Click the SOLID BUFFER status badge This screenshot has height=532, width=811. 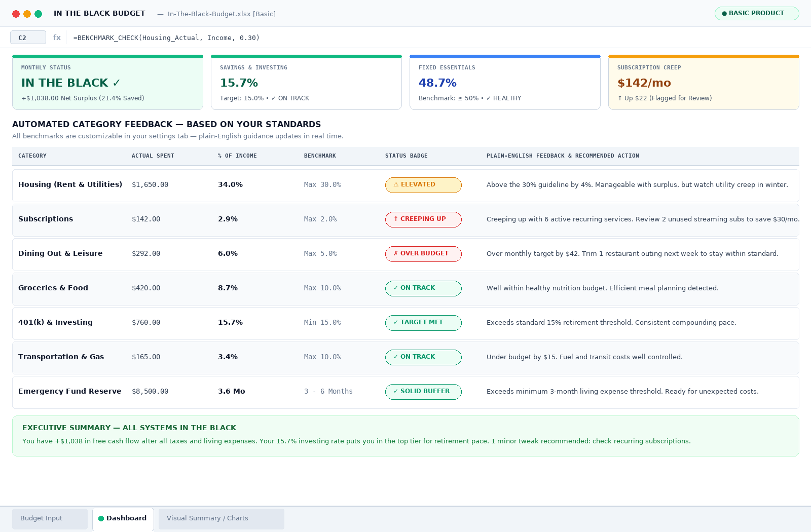click(423, 392)
